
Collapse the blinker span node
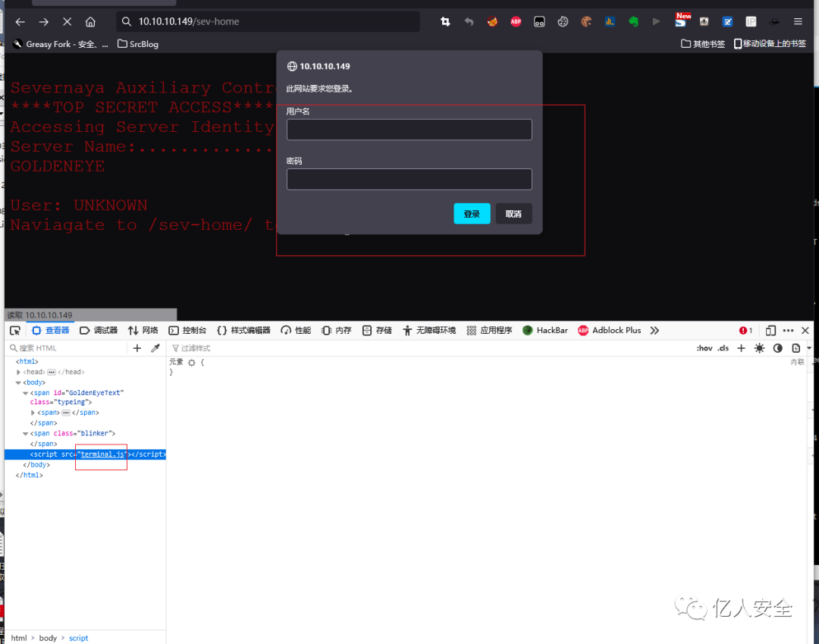(25, 434)
